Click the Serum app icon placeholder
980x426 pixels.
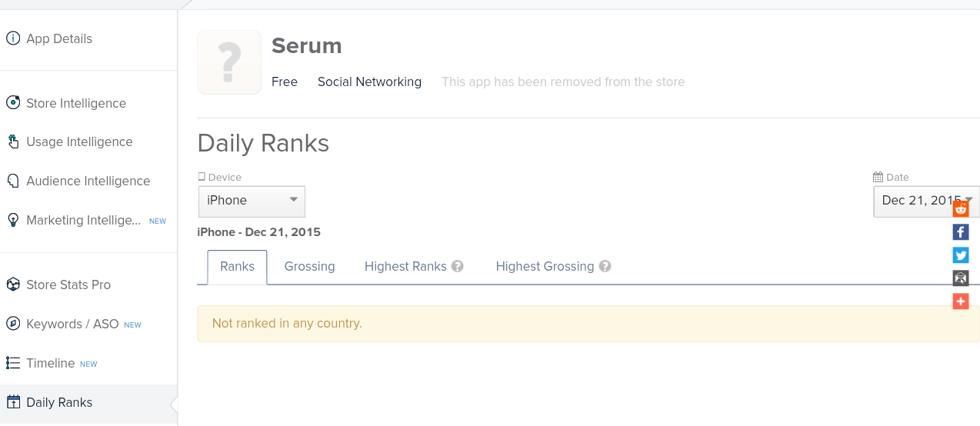229,62
